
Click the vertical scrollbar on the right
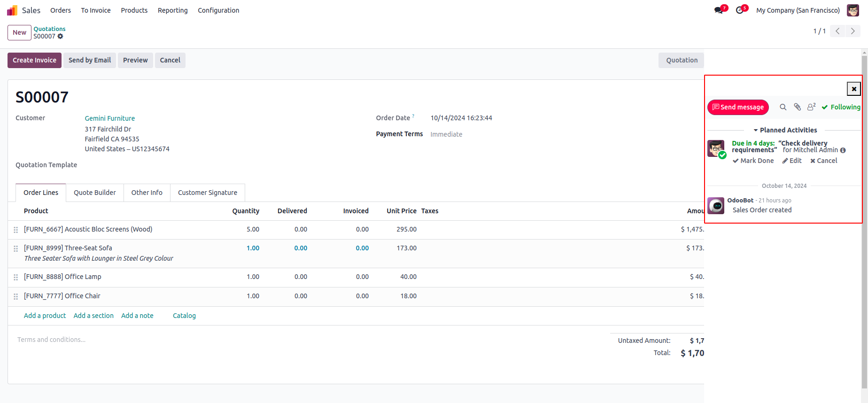coord(864,221)
